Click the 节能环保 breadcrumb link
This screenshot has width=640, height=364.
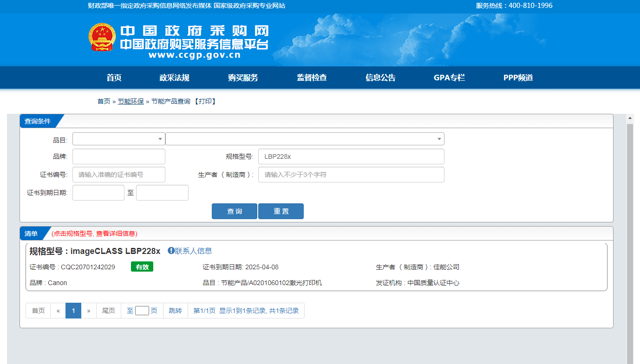[x=131, y=101]
